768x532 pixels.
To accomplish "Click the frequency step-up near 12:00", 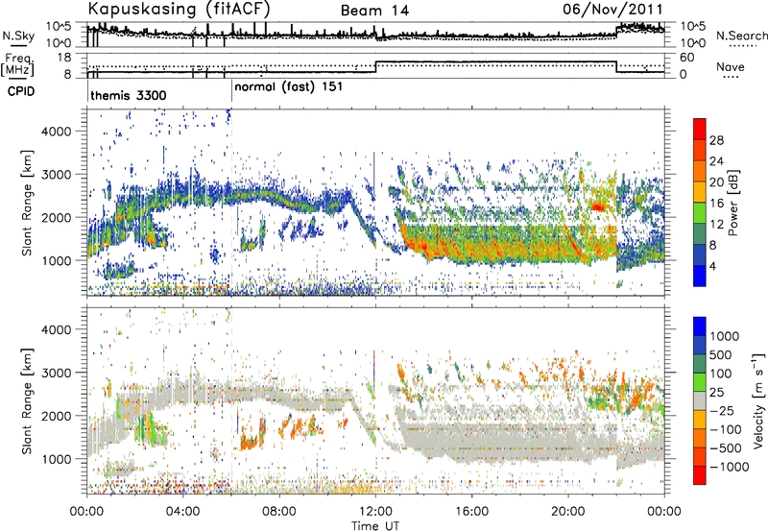I will coord(375,67).
